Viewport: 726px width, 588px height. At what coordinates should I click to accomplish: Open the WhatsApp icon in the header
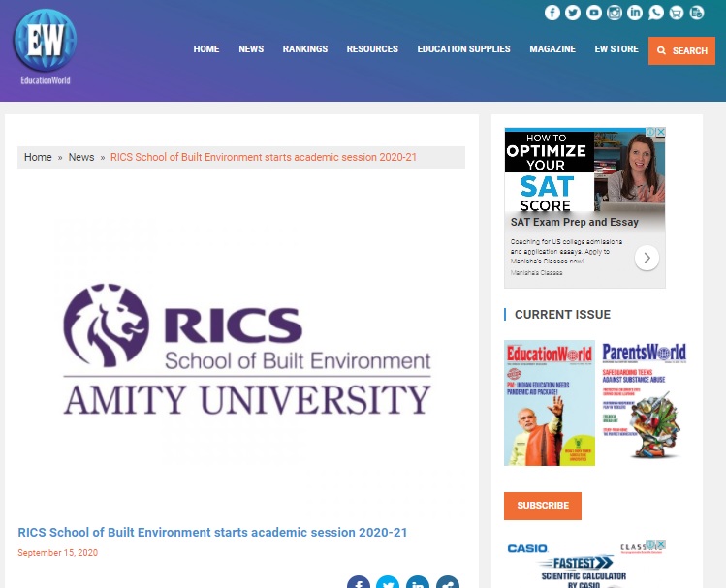pos(655,13)
